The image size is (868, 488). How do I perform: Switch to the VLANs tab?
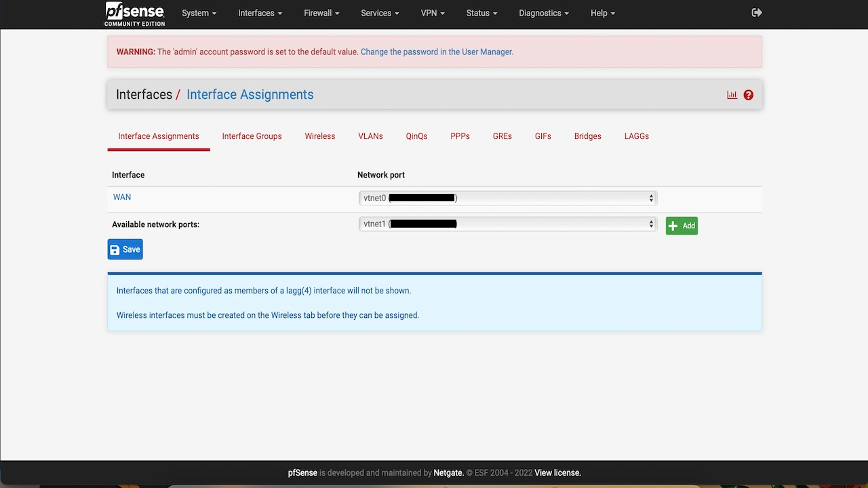pos(370,136)
